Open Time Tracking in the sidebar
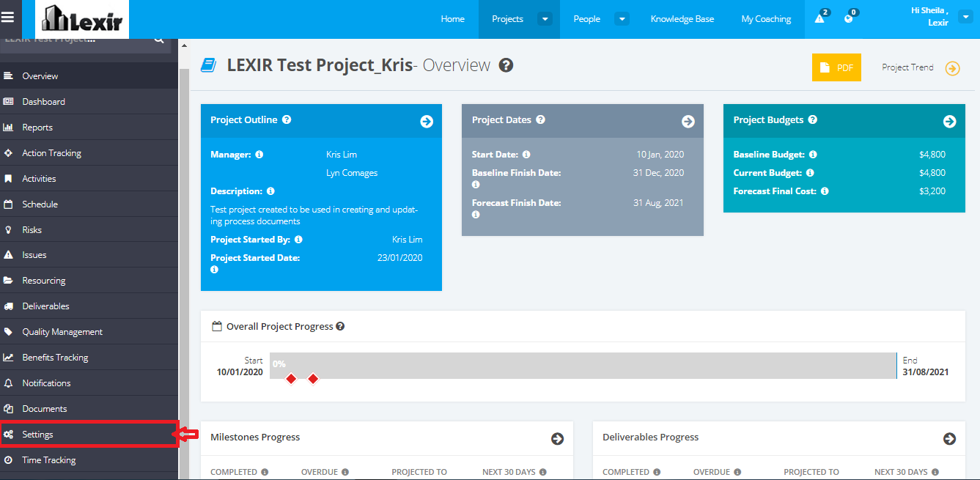Image resolution: width=980 pixels, height=480 pixels. point(89,460)
